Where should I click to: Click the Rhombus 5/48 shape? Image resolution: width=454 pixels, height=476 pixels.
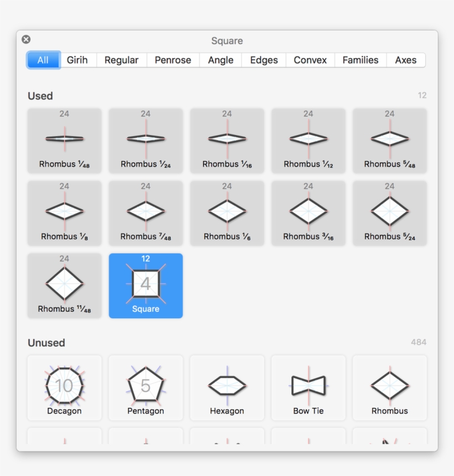tap(390, 141)
